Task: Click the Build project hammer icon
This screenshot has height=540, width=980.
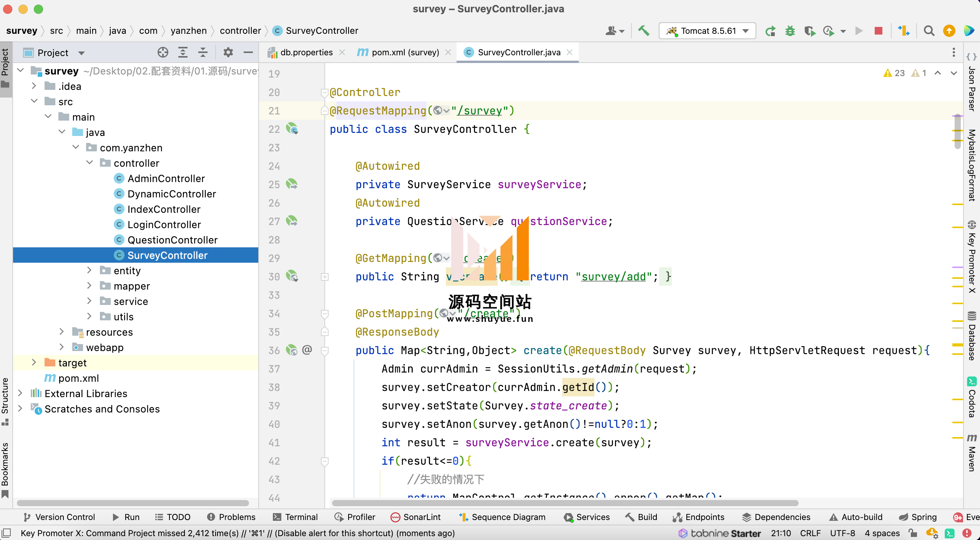Action: point(644,31)
